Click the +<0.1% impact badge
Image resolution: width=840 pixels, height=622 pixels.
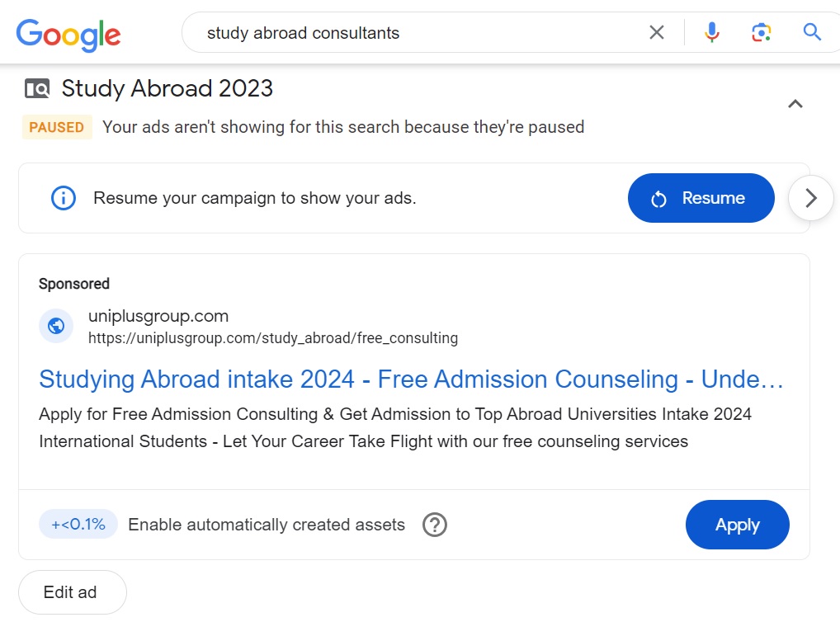(x=78, y=525)
